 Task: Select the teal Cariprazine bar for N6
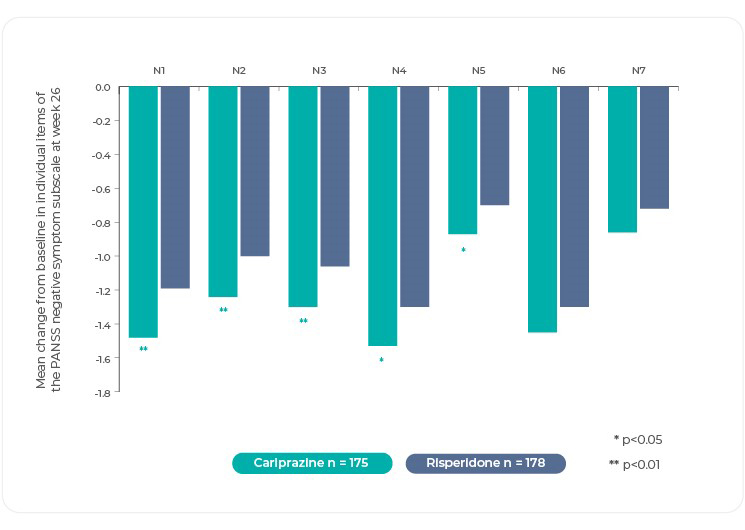click(x=542, y=209)
